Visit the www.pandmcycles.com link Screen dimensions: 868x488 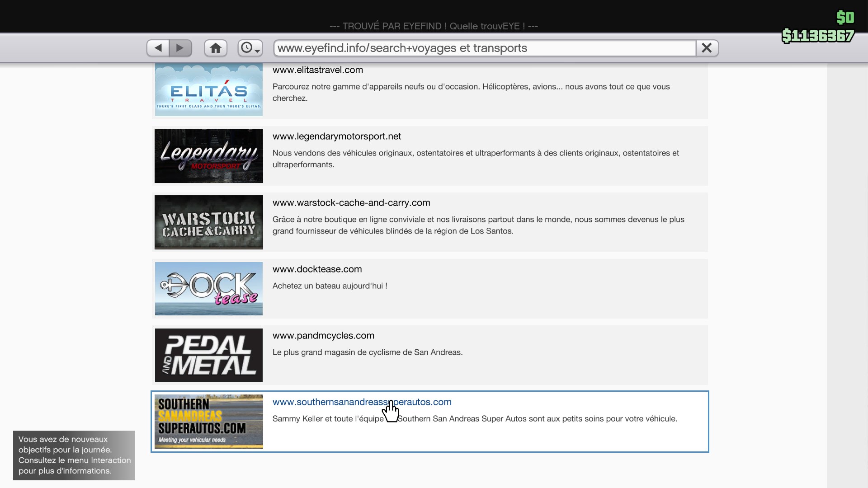tap(323, 336)
